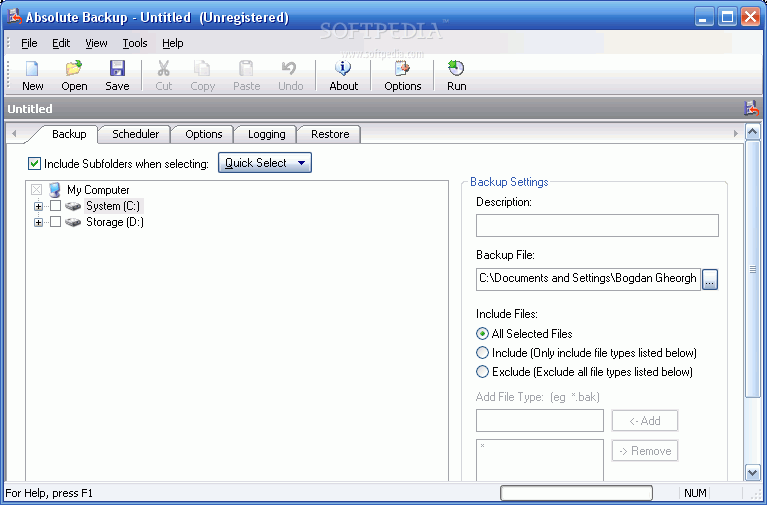Switch to the Scheduler tab
The width and height of the screenshot is (767, 505).
[x=135, y=134]
